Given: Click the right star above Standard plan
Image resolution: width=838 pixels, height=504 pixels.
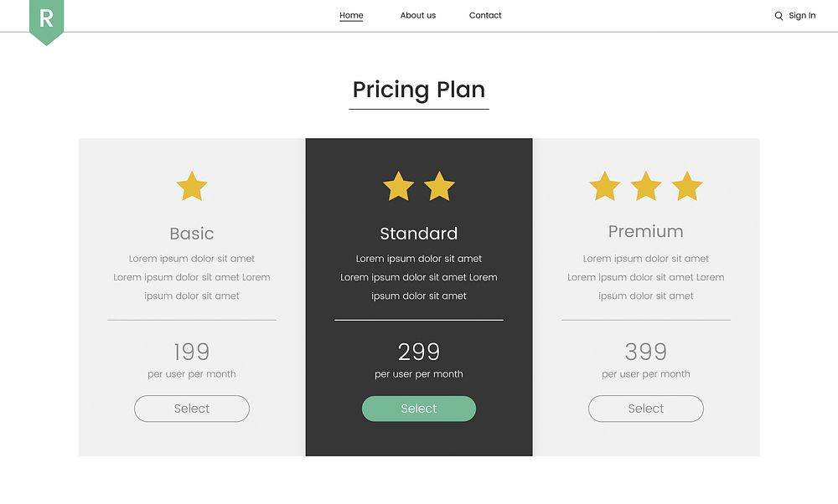Looking at the screenshot, I should click(x=440, y=186).
